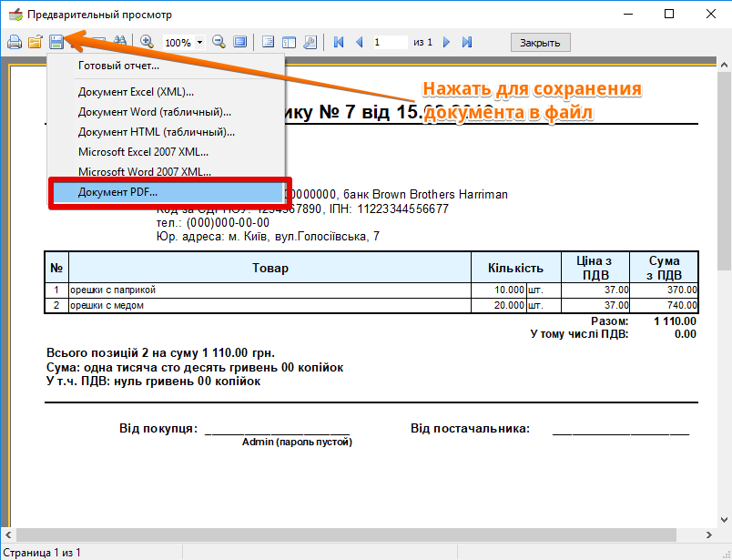Click table cell 'орешки с паприкой'

269,290
